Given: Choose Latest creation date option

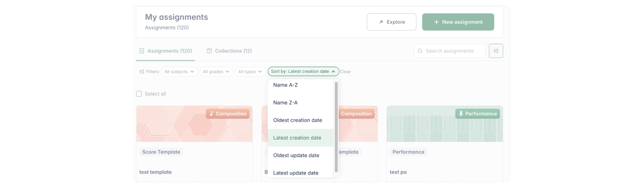Looking at the screenshot, I should point(300,138).
